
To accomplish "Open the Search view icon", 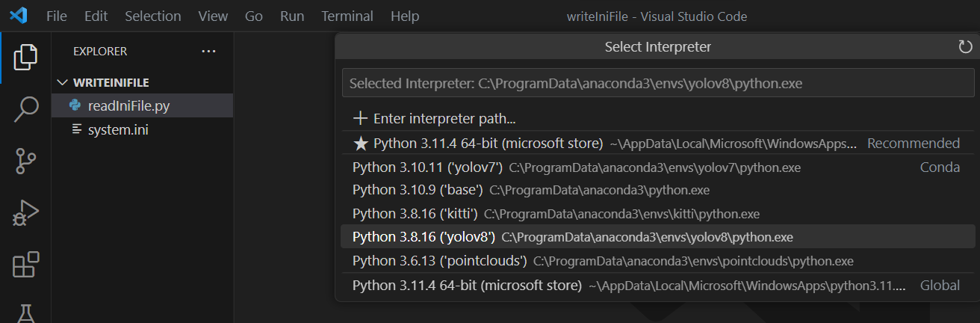I will point(25,109).
